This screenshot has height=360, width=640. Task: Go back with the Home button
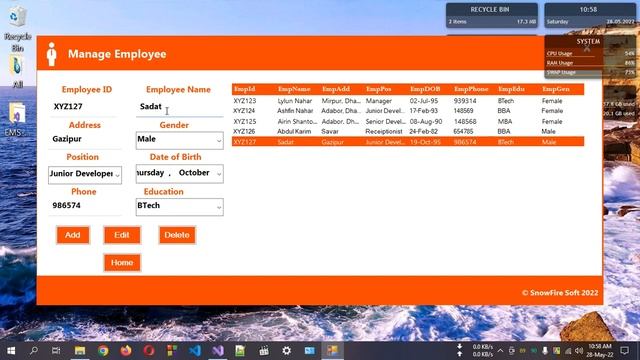click(x=122, y=262)
